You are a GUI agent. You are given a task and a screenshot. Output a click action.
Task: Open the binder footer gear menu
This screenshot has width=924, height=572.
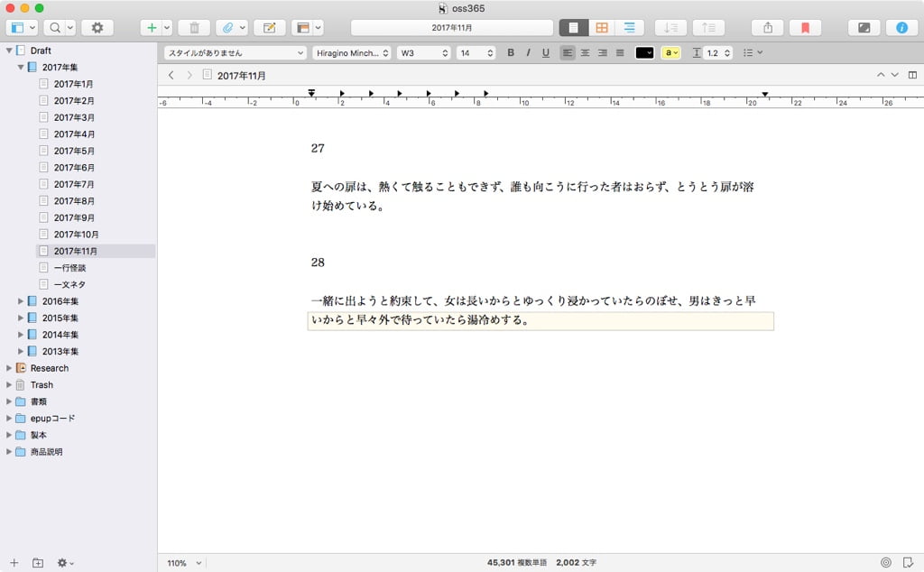[65, 563]
